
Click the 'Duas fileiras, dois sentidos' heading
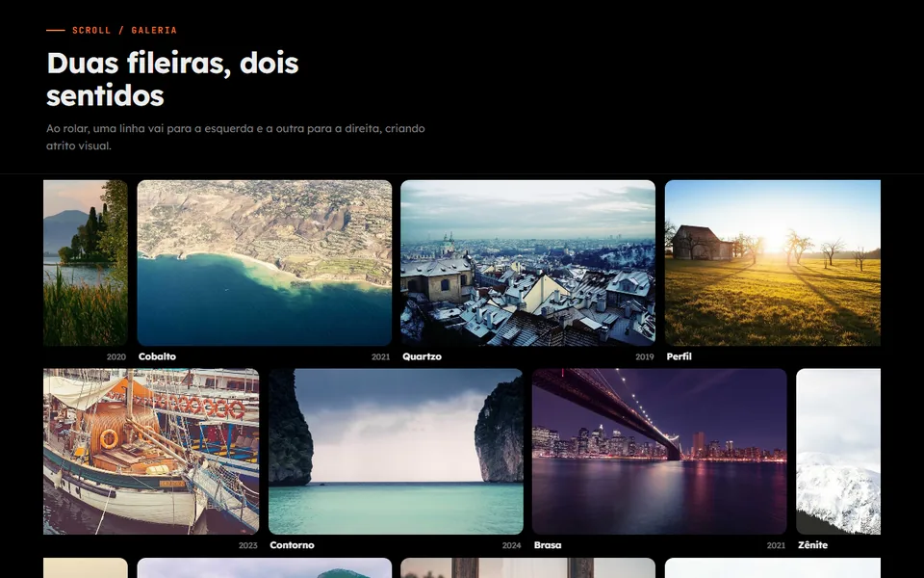click(172, 79)
